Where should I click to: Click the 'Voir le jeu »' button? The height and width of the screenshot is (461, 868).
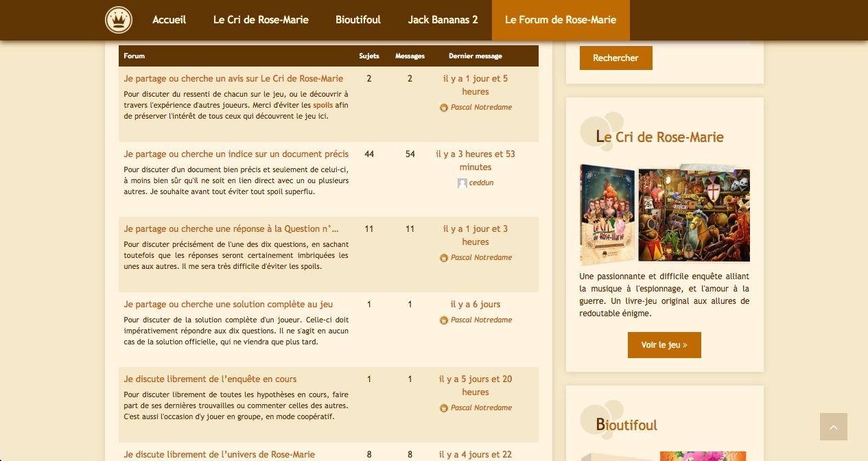664,345
